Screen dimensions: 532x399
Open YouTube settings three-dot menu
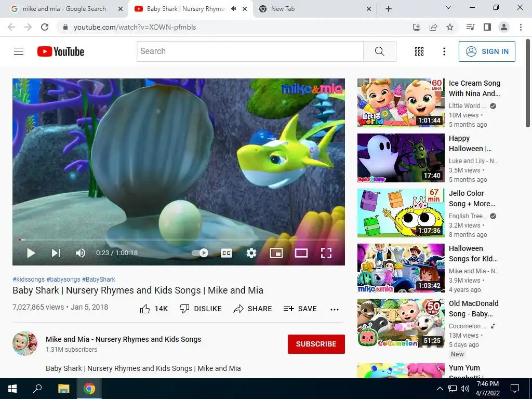444,51
